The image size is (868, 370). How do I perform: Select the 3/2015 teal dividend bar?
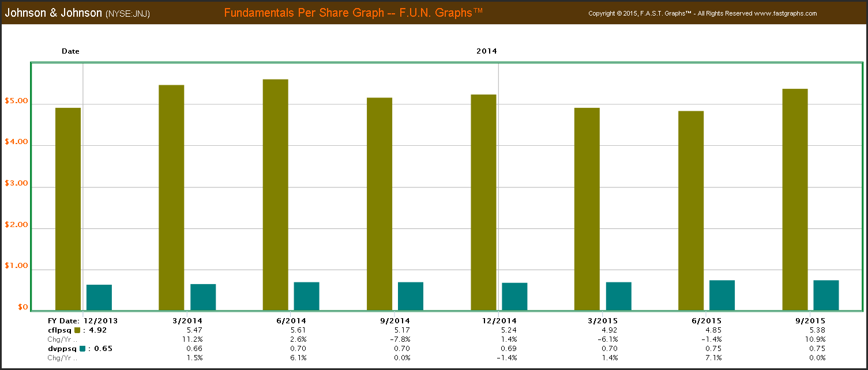(x=618, y=296)
